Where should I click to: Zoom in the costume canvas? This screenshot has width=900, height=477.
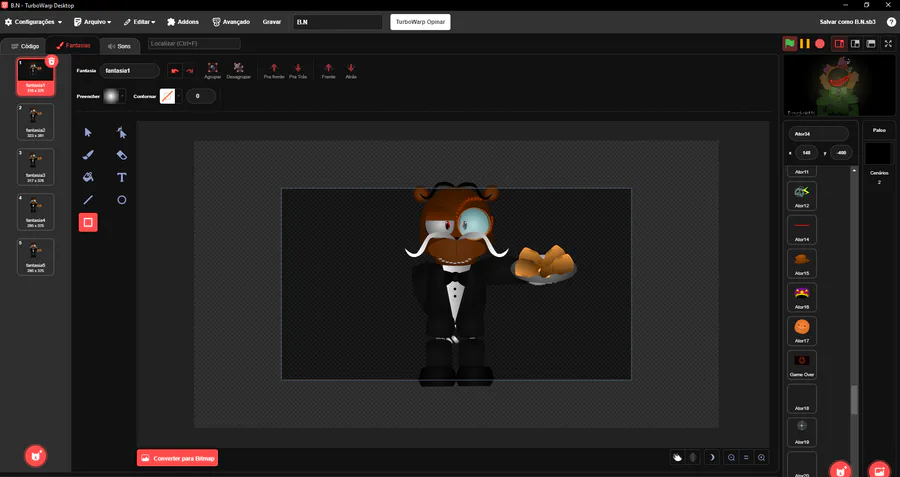click(x=761, y=457)
